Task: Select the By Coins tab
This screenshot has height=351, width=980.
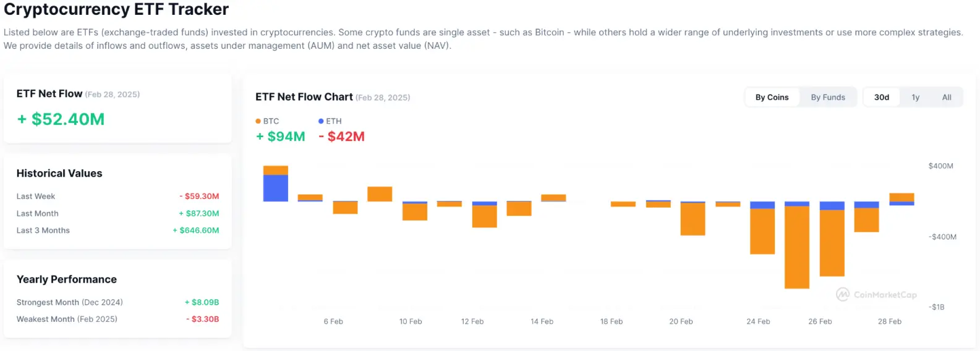Action: tap(772, 97)
